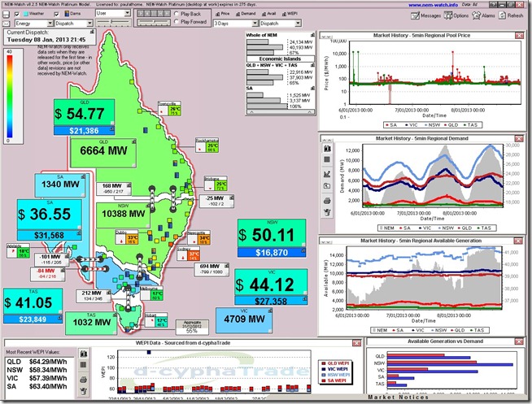Click the SA price $36.55 tile
The height and width of the screenshot is (404, 532).
(50, 215)
